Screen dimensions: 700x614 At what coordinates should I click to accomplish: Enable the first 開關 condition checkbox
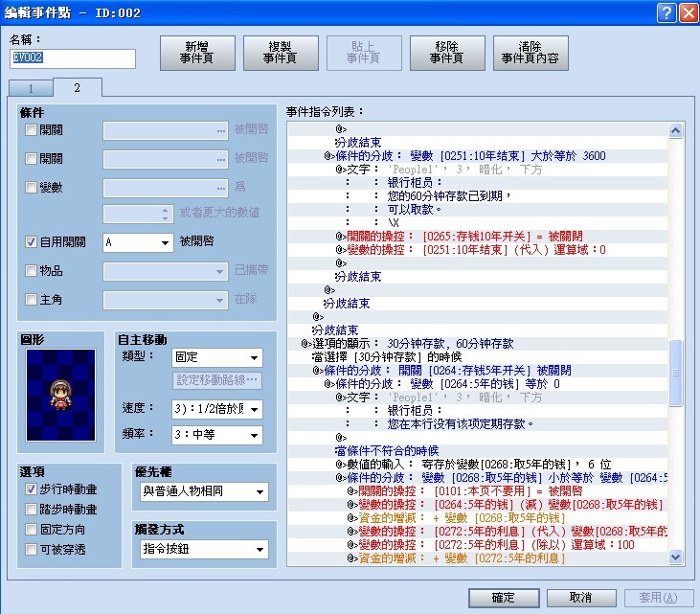pyautogui.click(x=31, y=130)
